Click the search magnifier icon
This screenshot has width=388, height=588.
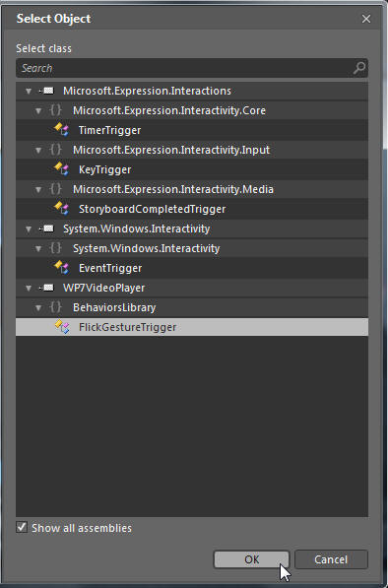[x=359, y=68]
